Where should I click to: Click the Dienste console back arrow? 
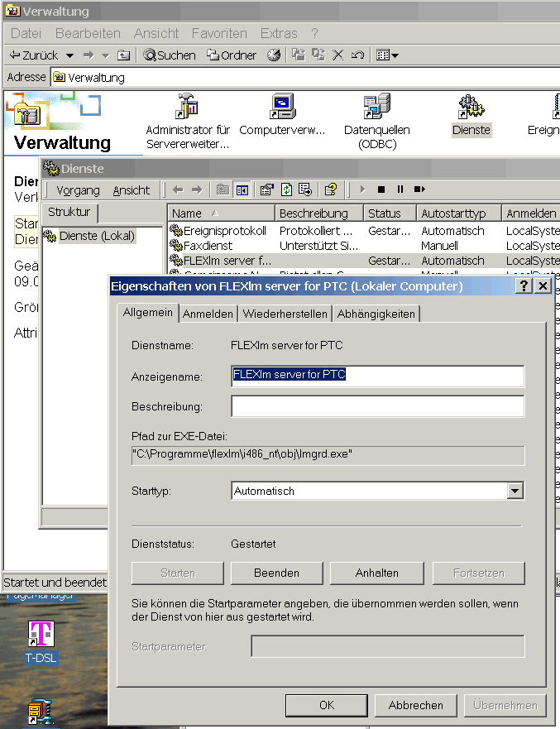(178, 189)
